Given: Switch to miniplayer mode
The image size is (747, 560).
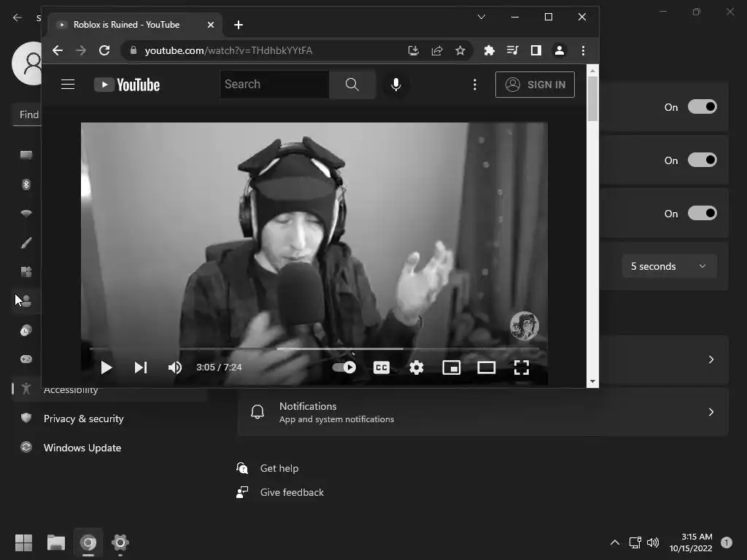Looking at the screenshot, I should pyautogui.click(x=452, y=367).
